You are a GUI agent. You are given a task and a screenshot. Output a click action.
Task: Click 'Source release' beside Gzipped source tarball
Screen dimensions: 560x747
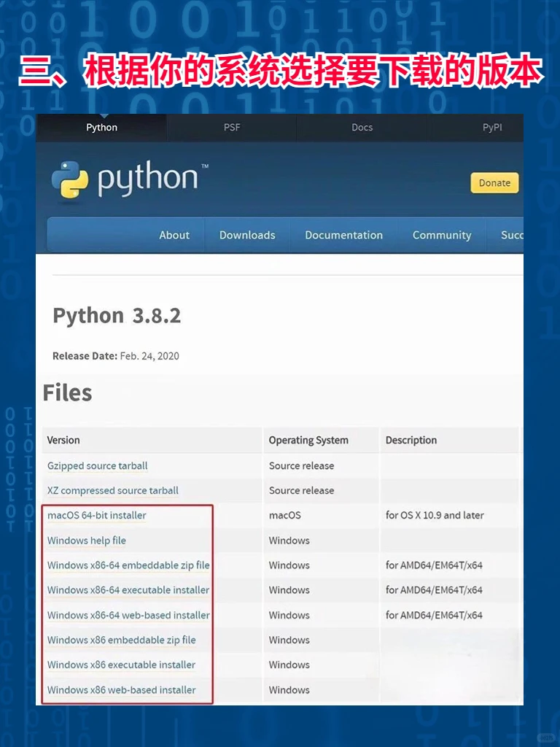pyautogui.click(x=301, y=466)
